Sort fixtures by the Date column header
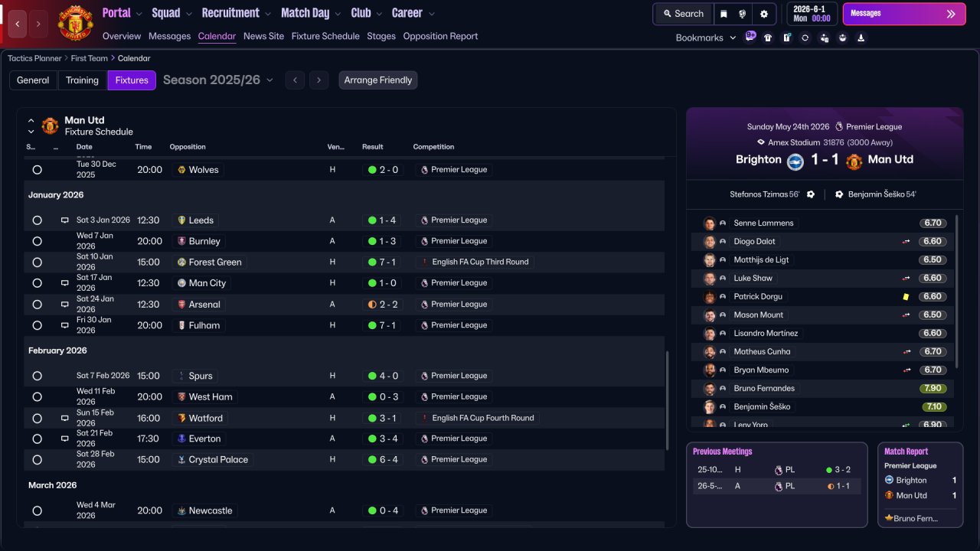This screenshot has width=980, height=551. (x=84, y=147)
